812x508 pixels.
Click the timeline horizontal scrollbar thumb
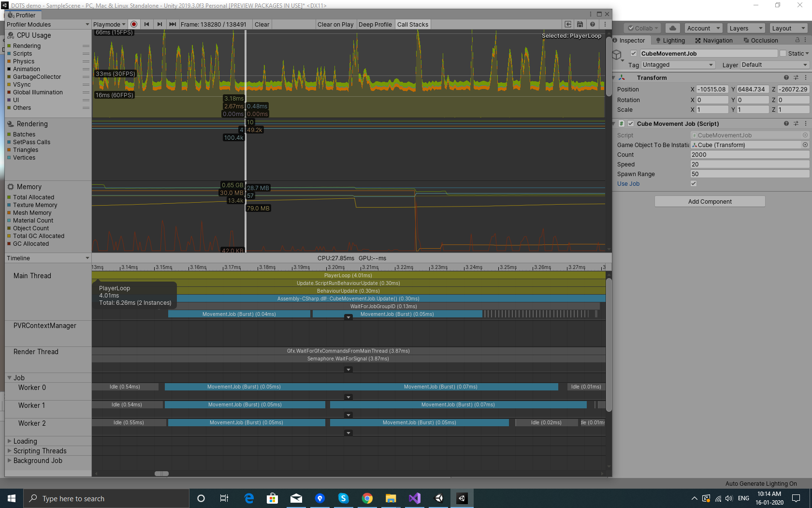click(x=161, y=474)
